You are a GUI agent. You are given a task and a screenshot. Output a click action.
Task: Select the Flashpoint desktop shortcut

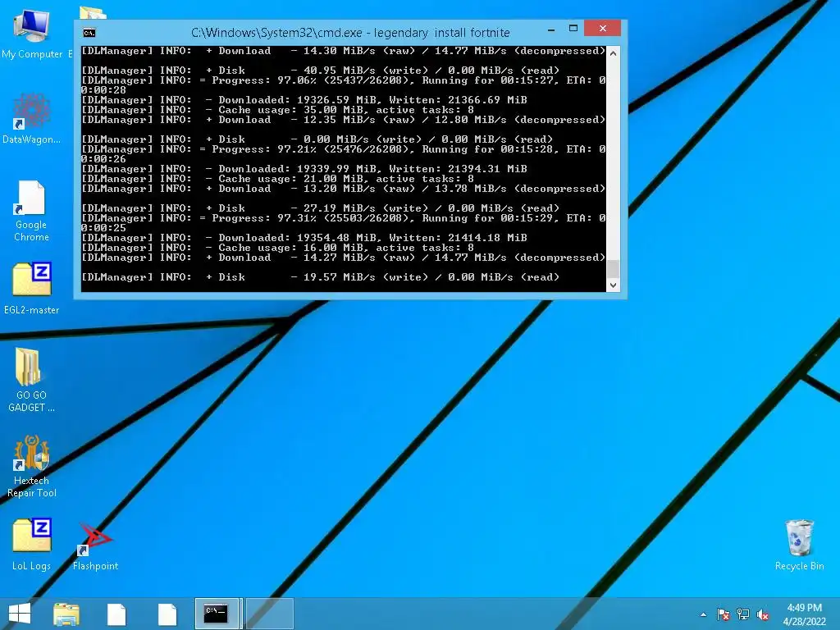pyautogui.click(x=95, y=546)
